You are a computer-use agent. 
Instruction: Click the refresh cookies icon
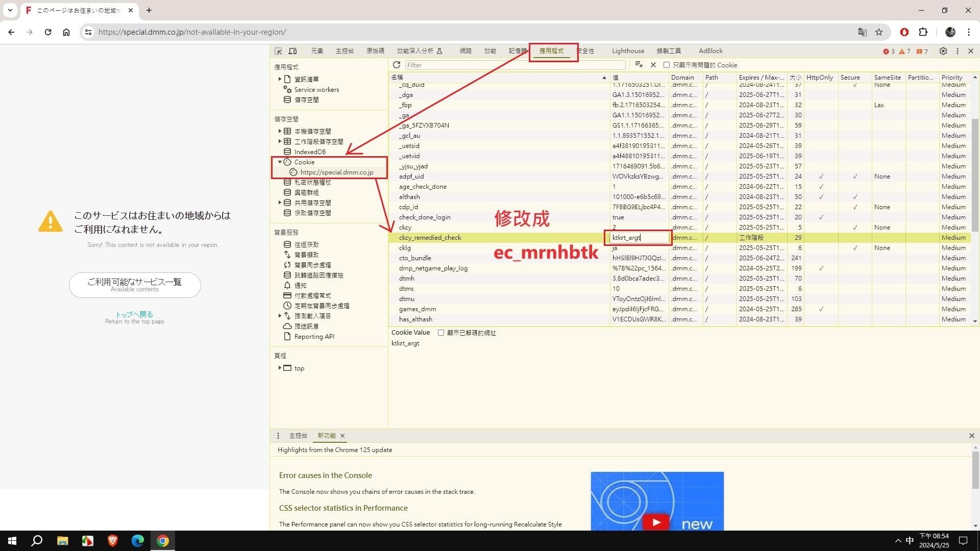pyautogui.click(x=397, y=65)
